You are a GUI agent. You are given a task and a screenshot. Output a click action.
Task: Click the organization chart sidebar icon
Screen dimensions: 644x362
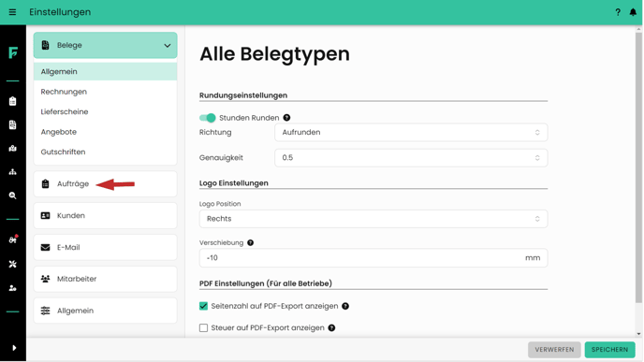13,172
